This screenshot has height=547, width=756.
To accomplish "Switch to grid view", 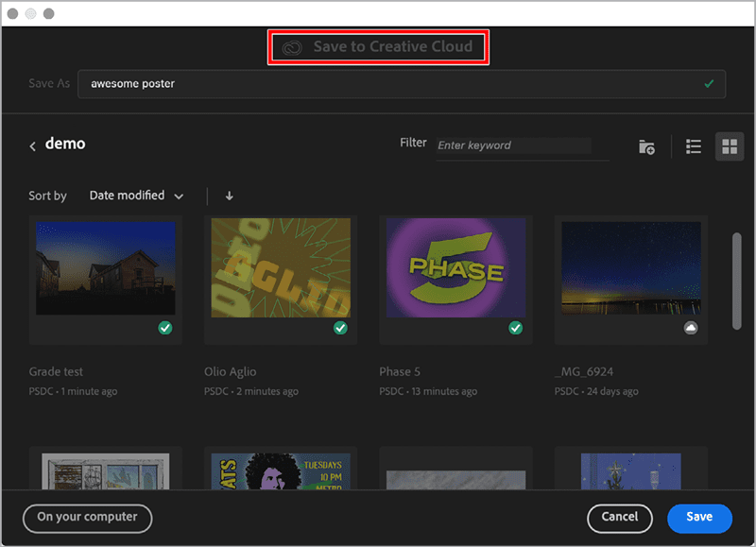I will [729, 146].
